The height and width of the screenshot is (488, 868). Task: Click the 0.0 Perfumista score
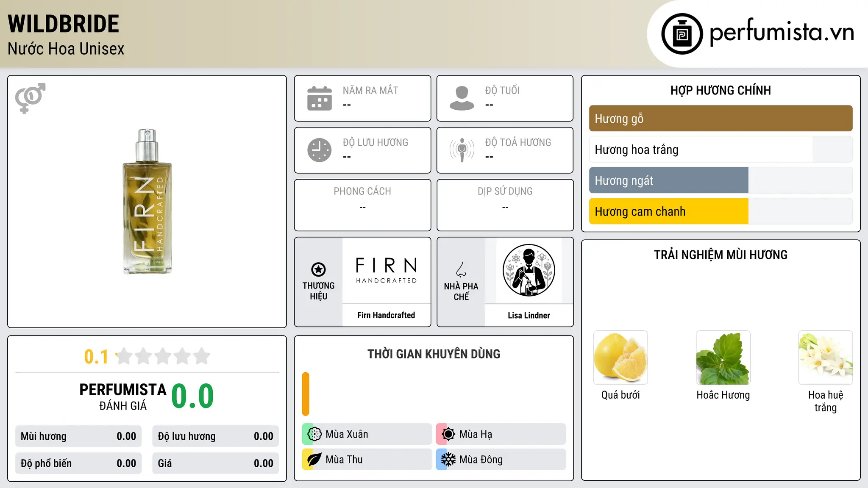click(x=192, y=396)
